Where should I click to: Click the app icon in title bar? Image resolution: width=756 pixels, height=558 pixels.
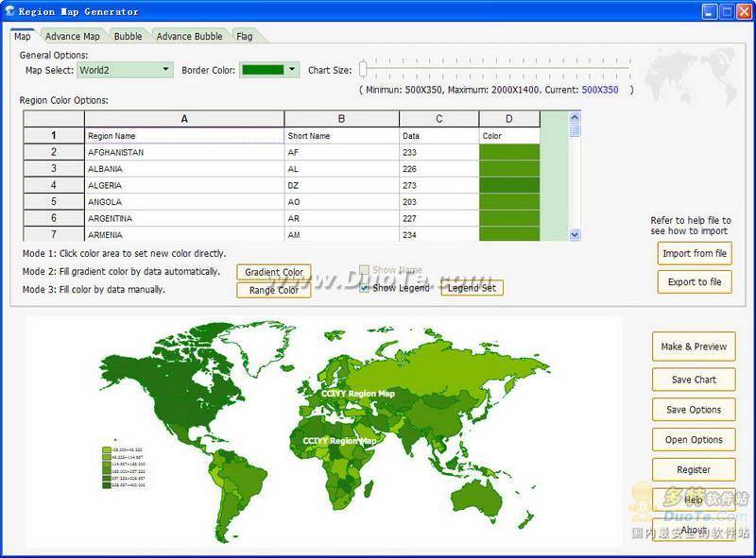pyautogui.click(x=9, y=11)
